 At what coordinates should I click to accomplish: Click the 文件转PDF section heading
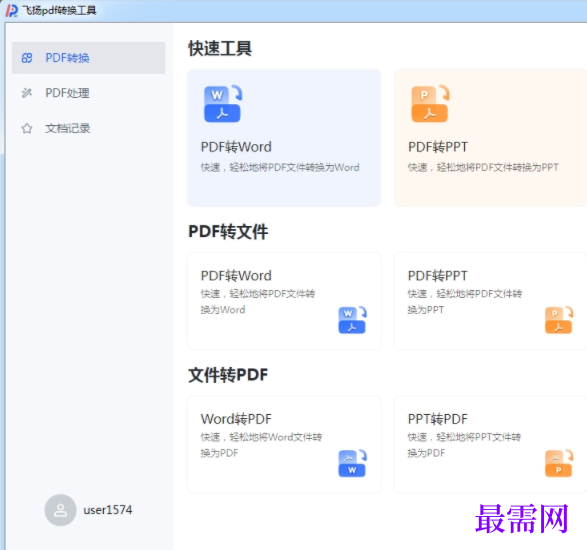(x=228, y=375)
